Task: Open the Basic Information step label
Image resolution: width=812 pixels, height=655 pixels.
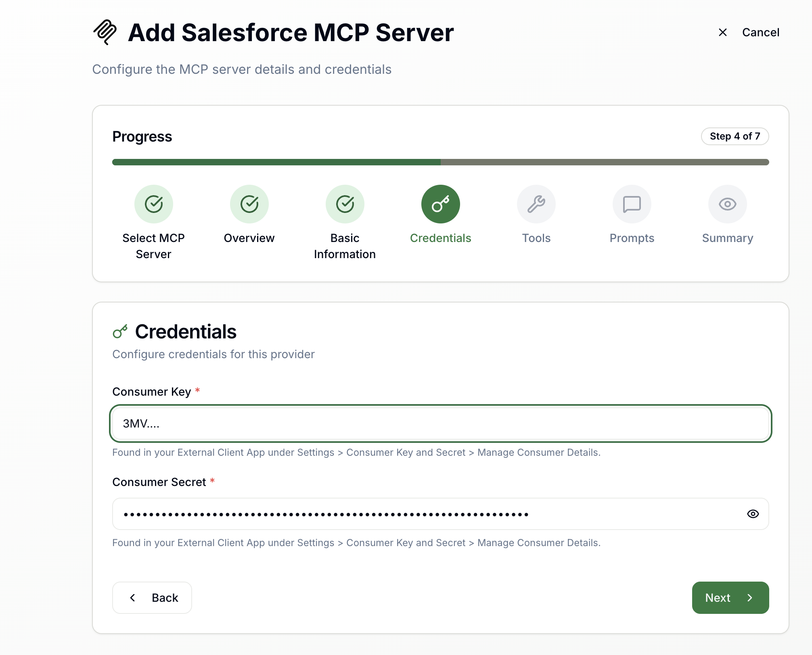Action: click(345, 246)
